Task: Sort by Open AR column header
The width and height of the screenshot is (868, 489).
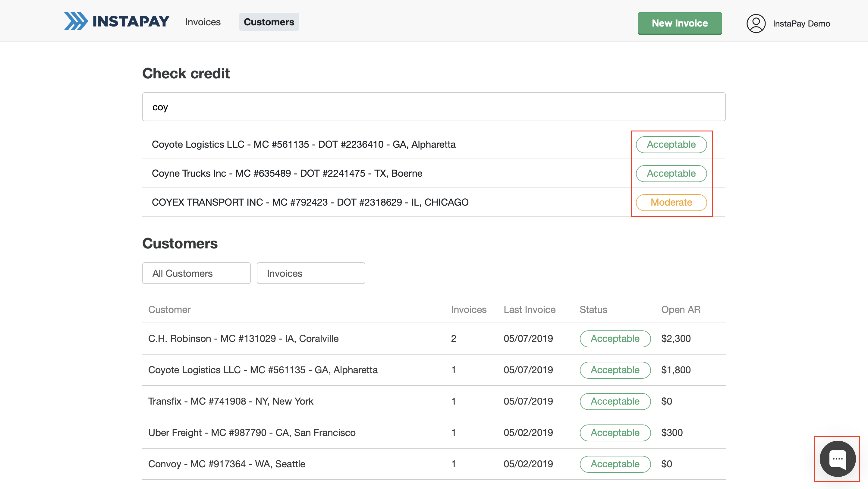Action: (681, 309)
